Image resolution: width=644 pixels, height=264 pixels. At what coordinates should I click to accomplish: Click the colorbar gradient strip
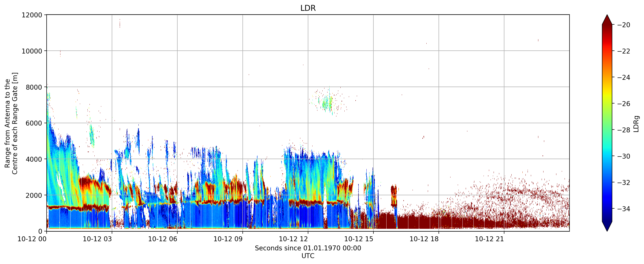pyautogui.click(x=607, y=123)
